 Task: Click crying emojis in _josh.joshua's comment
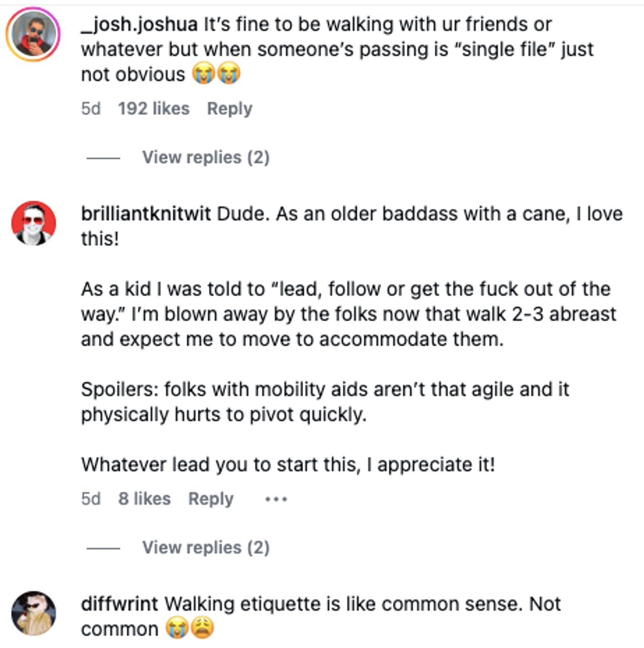[216, 74]
